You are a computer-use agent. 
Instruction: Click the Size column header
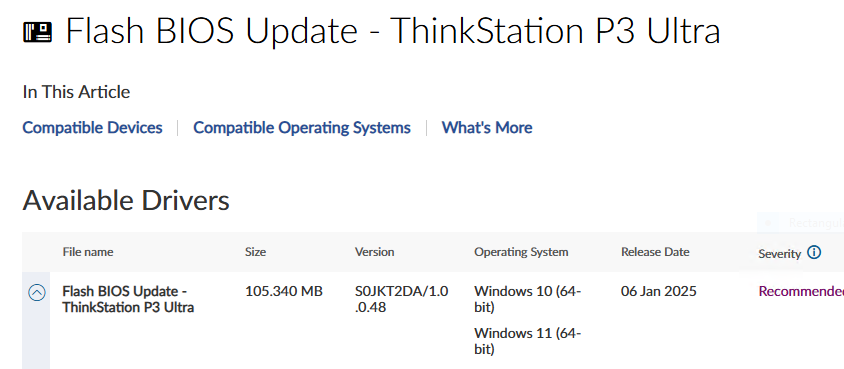coord(256,252)
